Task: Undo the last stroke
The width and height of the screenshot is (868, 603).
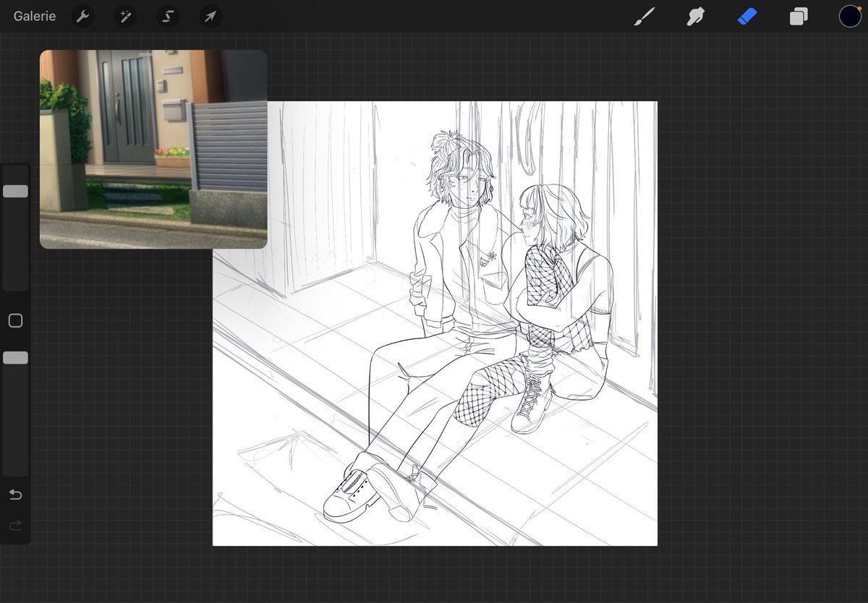Action: click(15, 495)
